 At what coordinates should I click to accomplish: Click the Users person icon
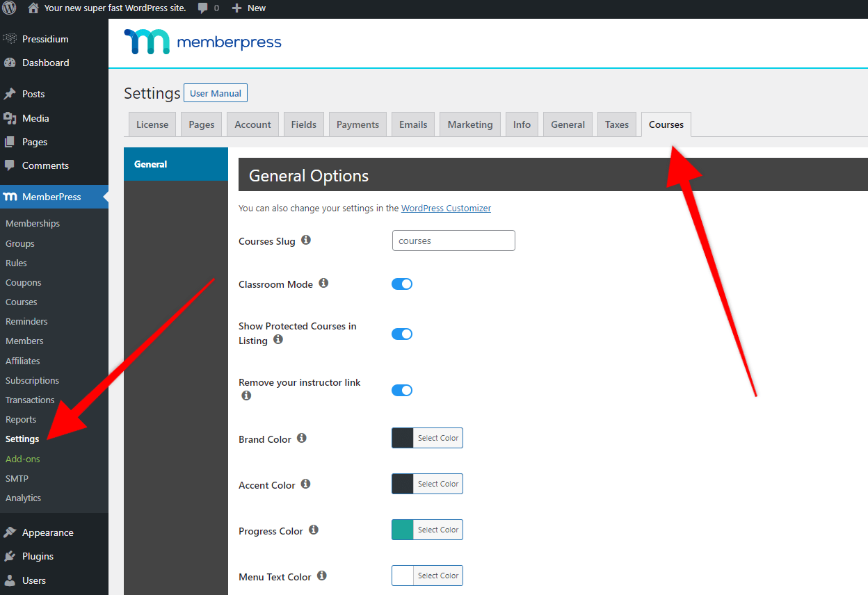(x=10, y=580)
